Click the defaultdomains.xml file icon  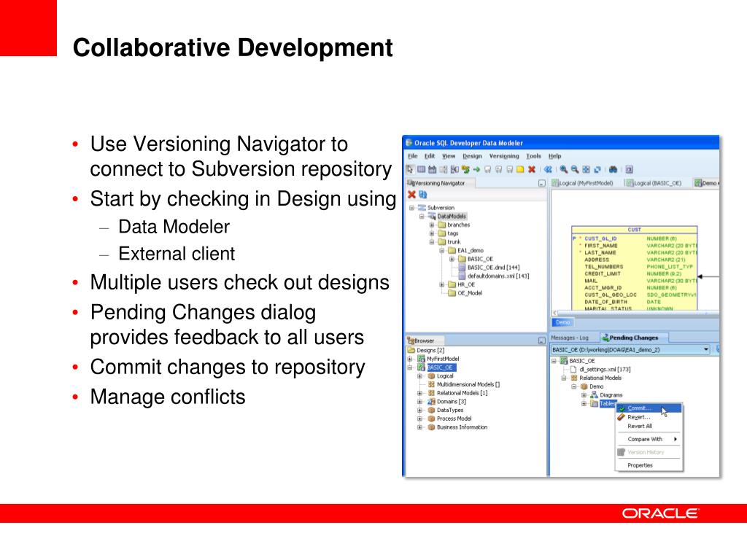tap(462, 276)
